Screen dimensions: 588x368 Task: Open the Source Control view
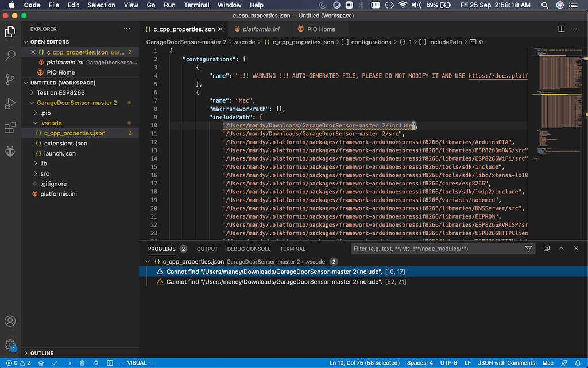coord(10,79)
